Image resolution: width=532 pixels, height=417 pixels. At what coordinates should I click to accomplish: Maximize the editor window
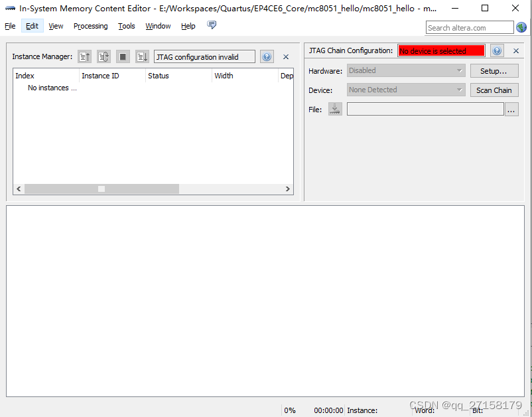[485, 8]
